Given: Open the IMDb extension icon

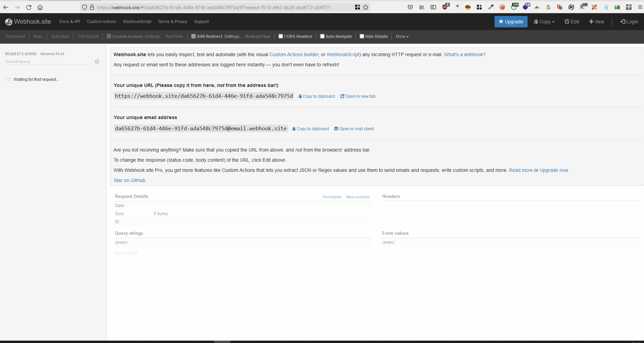Looking at the screenshot, I should tap(468, 7).
